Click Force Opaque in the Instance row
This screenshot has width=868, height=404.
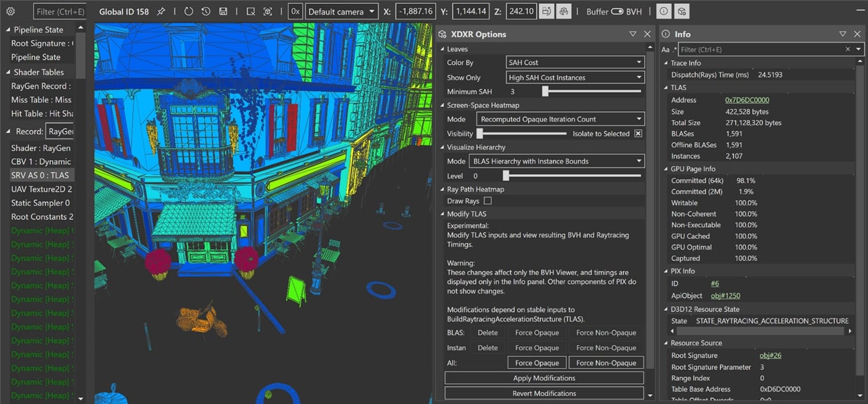(537, 348)
